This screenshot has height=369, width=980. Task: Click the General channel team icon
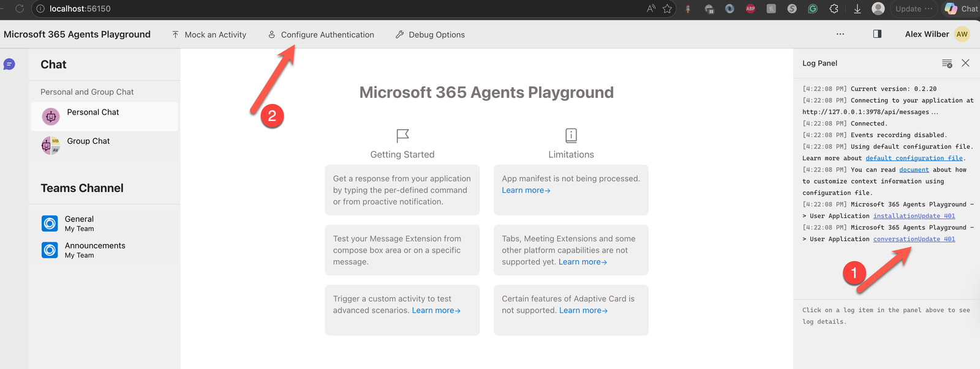click(50, 223)
